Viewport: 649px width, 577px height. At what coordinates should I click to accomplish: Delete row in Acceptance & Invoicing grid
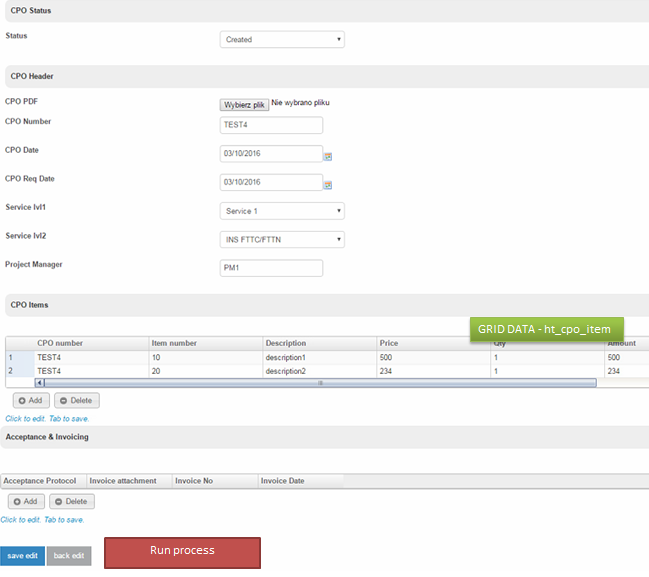pos(71,501)
